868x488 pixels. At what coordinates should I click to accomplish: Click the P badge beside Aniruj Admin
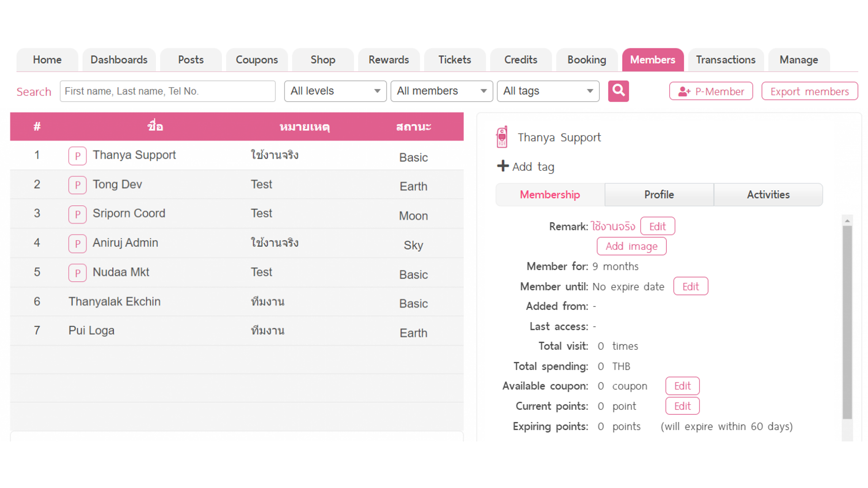(x=77, y=243)
